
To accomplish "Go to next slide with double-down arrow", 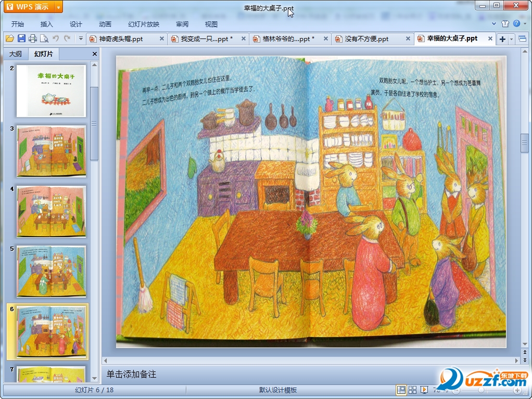I will (x=525, y=360).
